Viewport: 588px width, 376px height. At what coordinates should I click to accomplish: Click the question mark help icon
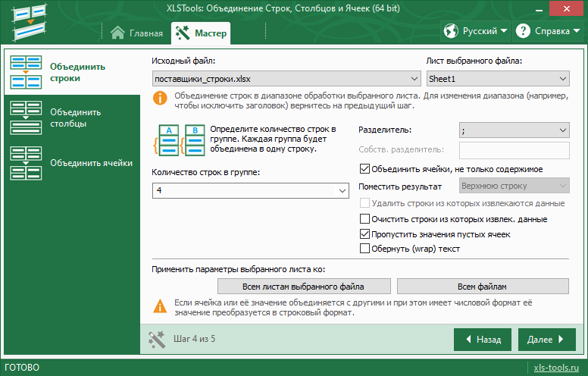click(x=523, y=32)
